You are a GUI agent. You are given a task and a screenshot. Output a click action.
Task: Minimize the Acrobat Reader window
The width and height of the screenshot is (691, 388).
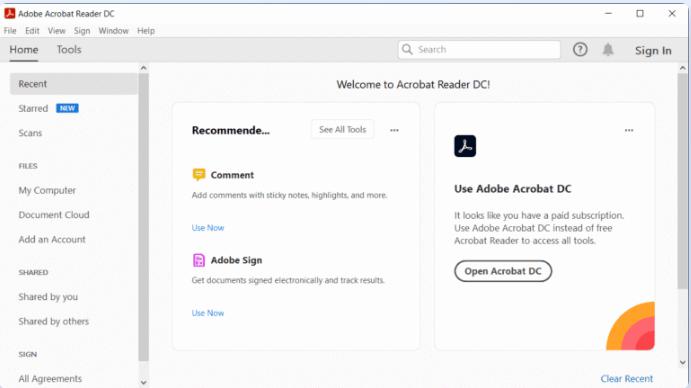coord(608,14)
